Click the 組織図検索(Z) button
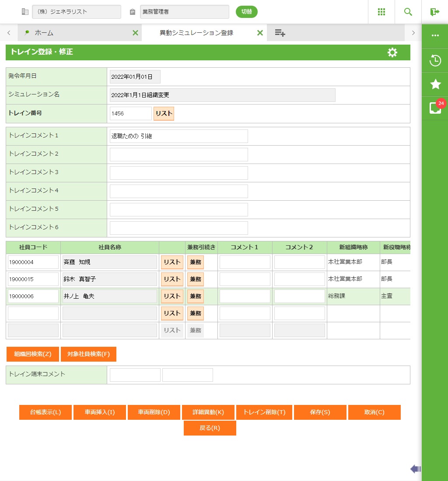The width and height of the screenshot is (448, 481). point(33,354)
